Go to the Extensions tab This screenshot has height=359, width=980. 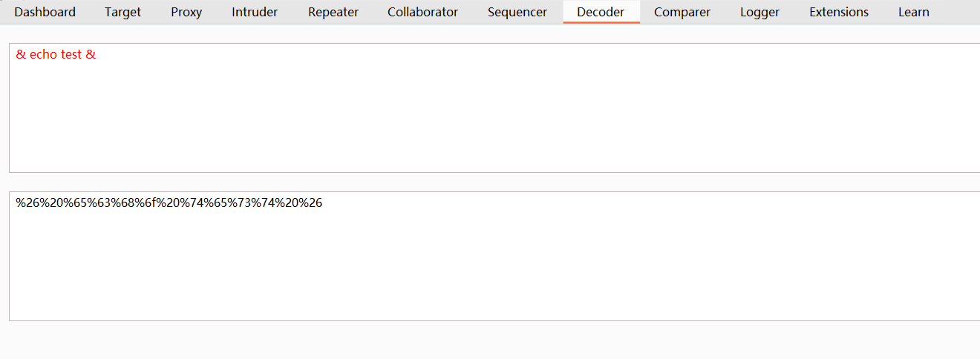839,12
